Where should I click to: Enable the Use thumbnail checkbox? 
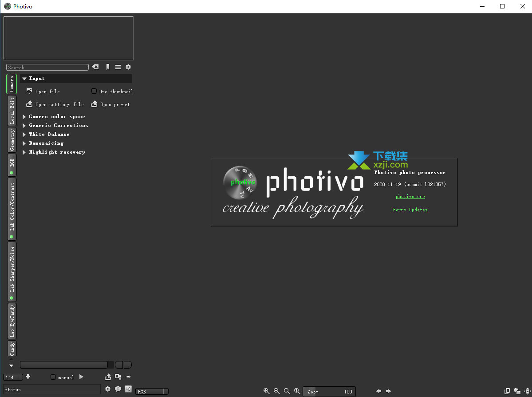94,91
